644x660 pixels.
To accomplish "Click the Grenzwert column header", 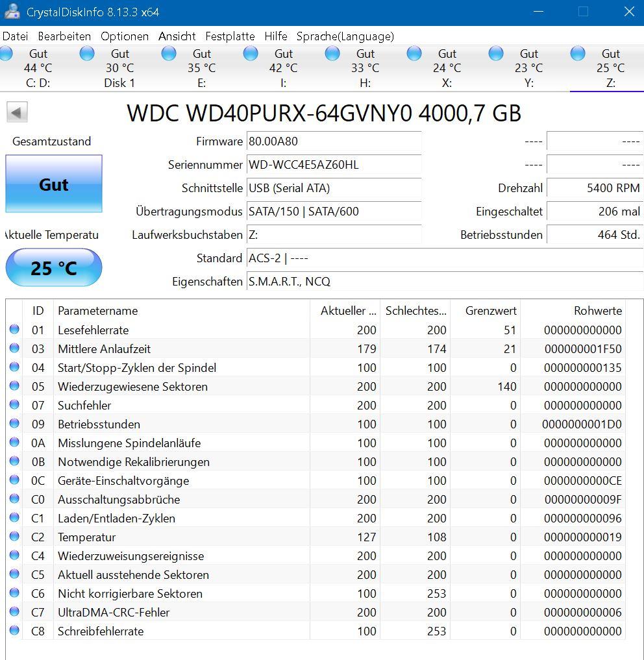I will click(486, 311).
